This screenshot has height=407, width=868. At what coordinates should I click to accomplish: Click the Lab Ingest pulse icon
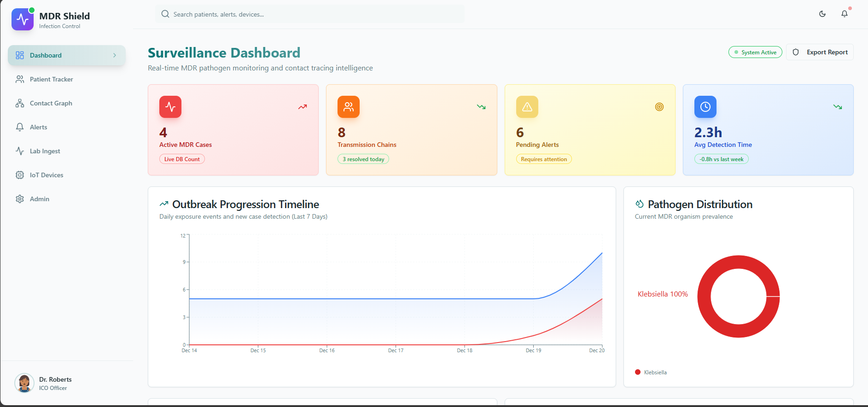pyautogui.click(x=20, y=151)
